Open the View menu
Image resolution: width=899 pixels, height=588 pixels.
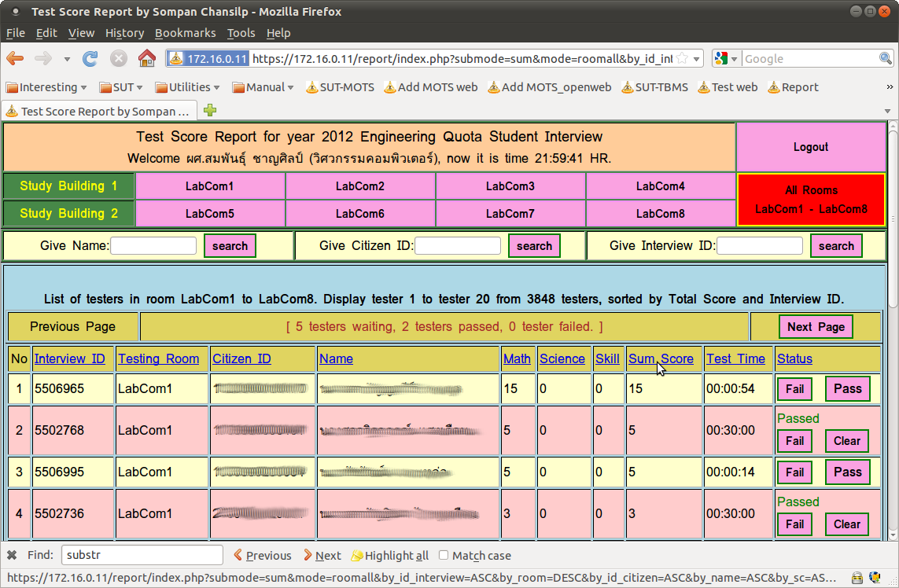82,33
